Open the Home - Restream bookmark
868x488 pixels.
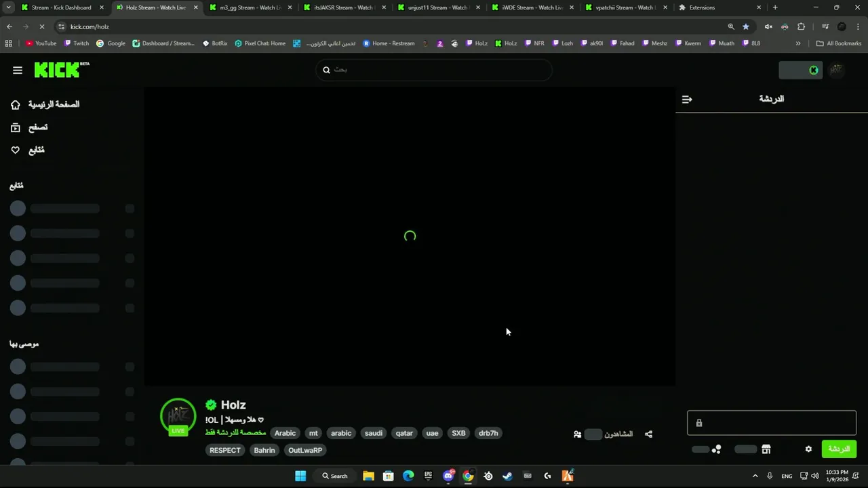[x=389, y=43]
